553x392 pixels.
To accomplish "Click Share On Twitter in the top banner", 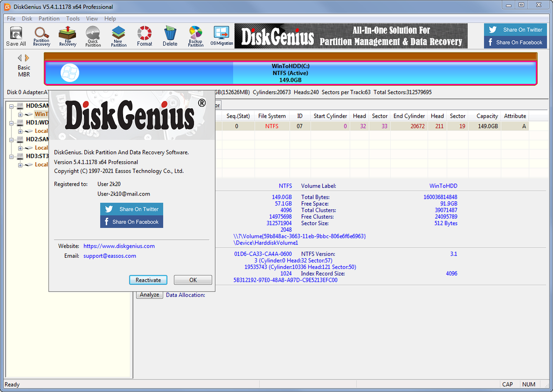I will [515, 29].
